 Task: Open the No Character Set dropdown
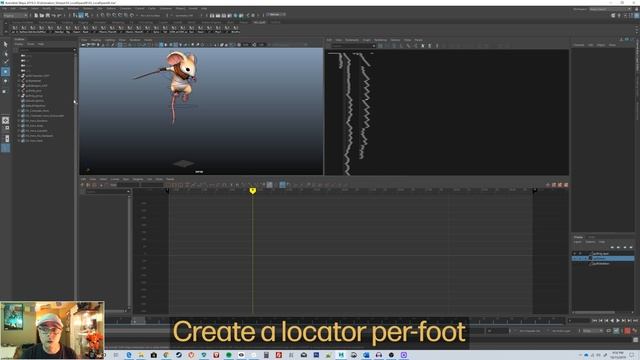click(530, 331)
